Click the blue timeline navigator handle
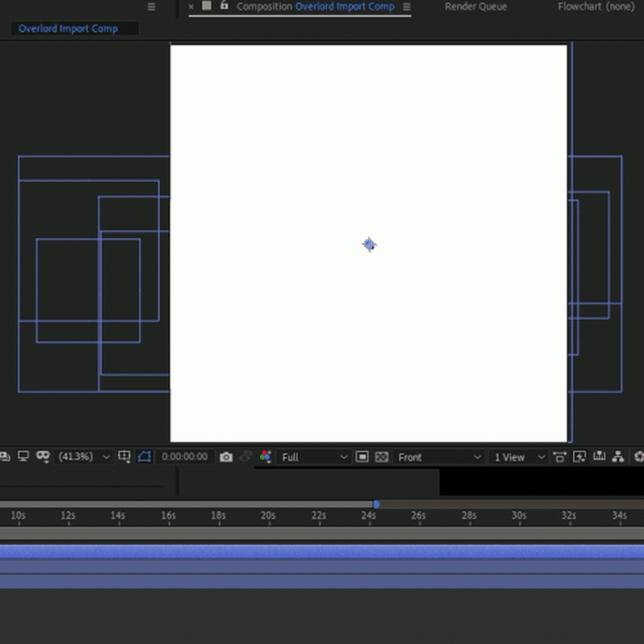Image resolution: width=644 pixels, height=644 pixels. [x=376, y=505]
